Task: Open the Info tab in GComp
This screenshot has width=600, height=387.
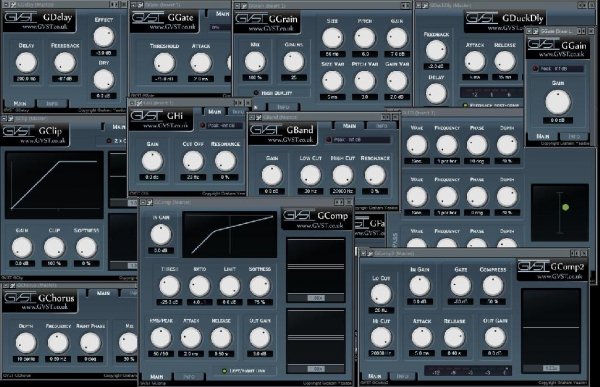Action: point(189,377)
